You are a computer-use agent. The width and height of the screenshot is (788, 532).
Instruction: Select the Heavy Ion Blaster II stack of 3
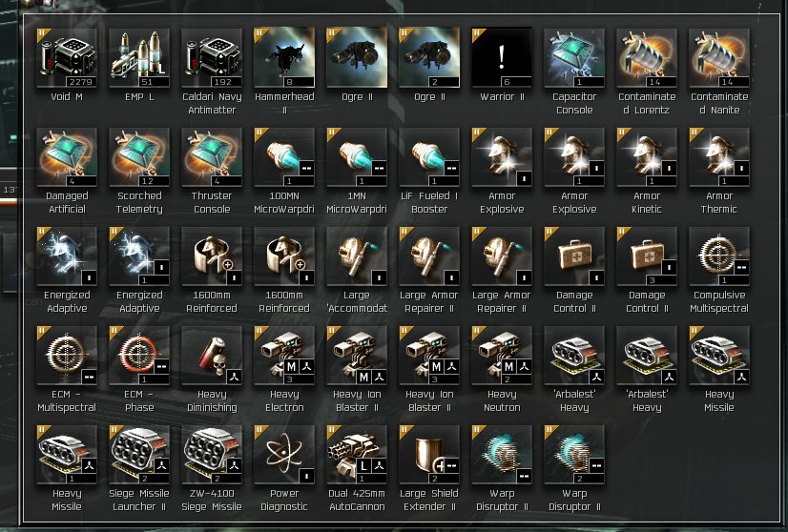428,356
